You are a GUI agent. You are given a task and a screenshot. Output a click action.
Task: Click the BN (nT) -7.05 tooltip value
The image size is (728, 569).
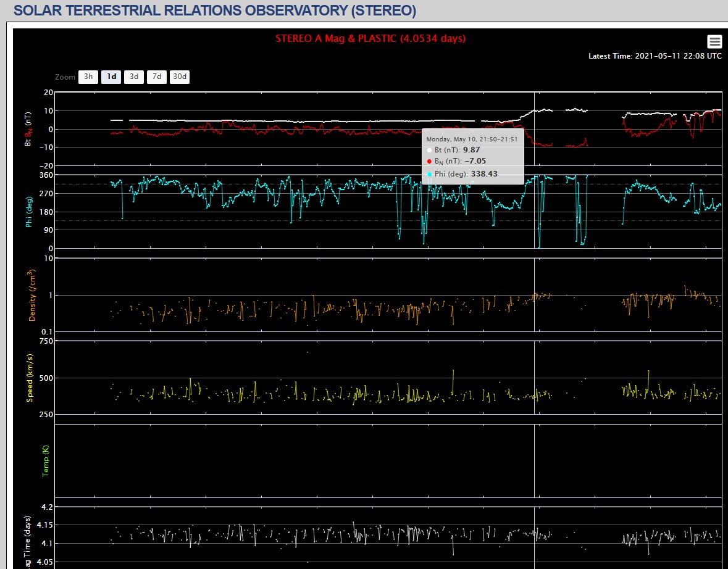tap(475, 161)
